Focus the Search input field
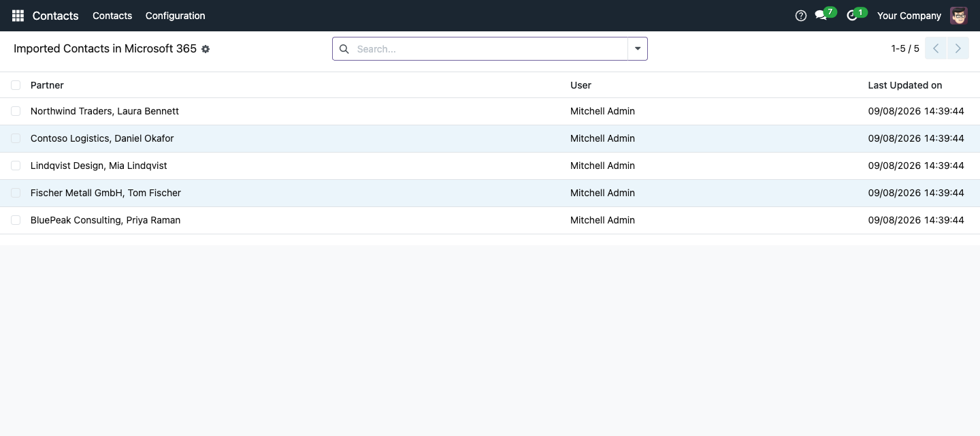980x436 pixels. tap(490, 49)
